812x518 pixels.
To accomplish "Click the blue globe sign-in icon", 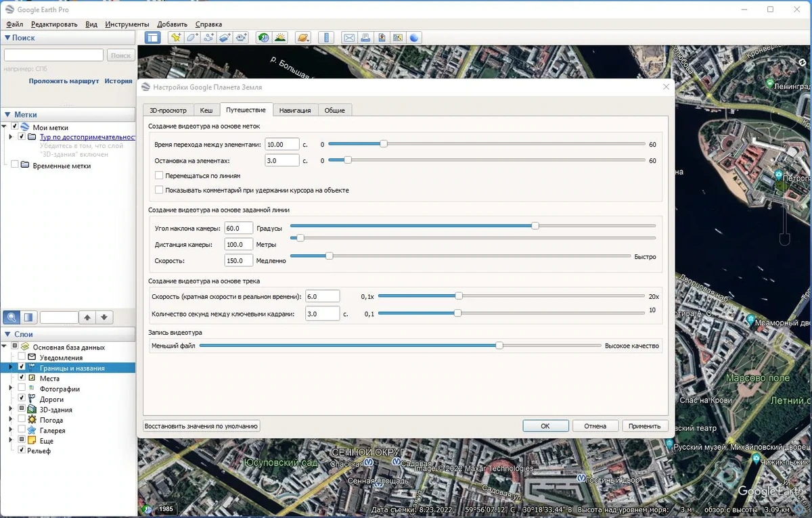I will point(414,38).
